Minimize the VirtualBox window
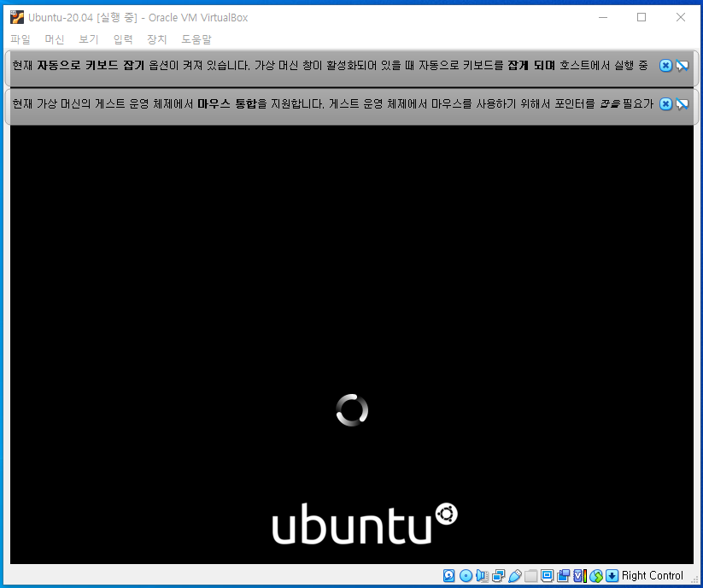Viewport: 703px width, 588px height. (603, 17)
